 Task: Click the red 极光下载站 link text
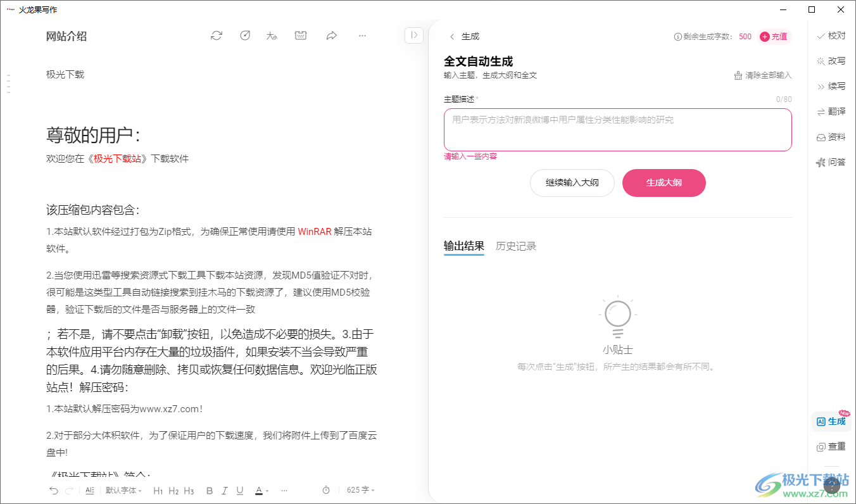click(x=117, y=159)
